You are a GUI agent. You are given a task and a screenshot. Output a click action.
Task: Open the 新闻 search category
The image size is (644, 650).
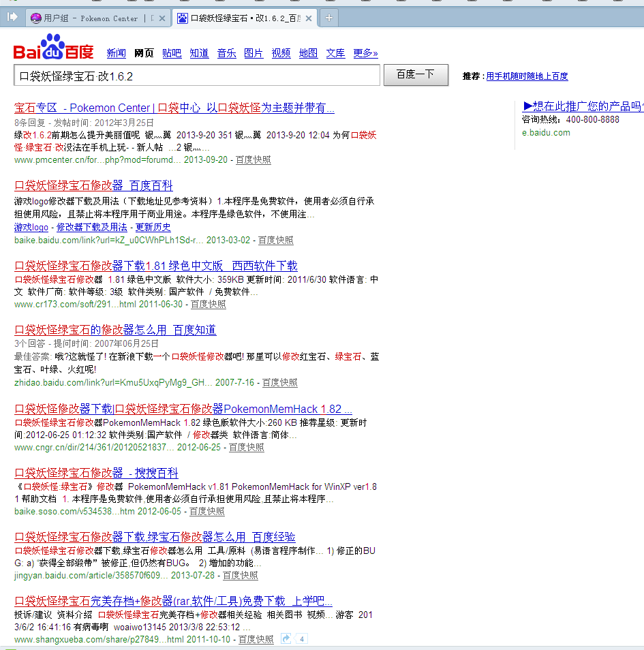116,53
